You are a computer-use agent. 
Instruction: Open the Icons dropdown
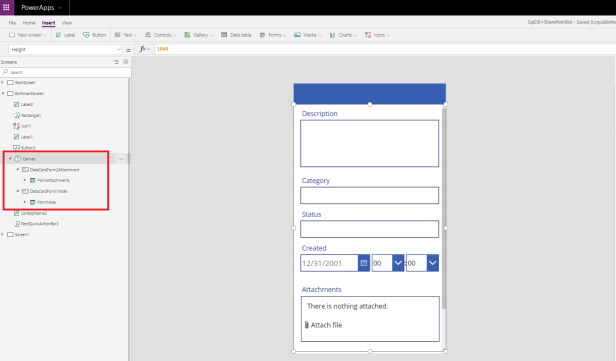[377, 35]
